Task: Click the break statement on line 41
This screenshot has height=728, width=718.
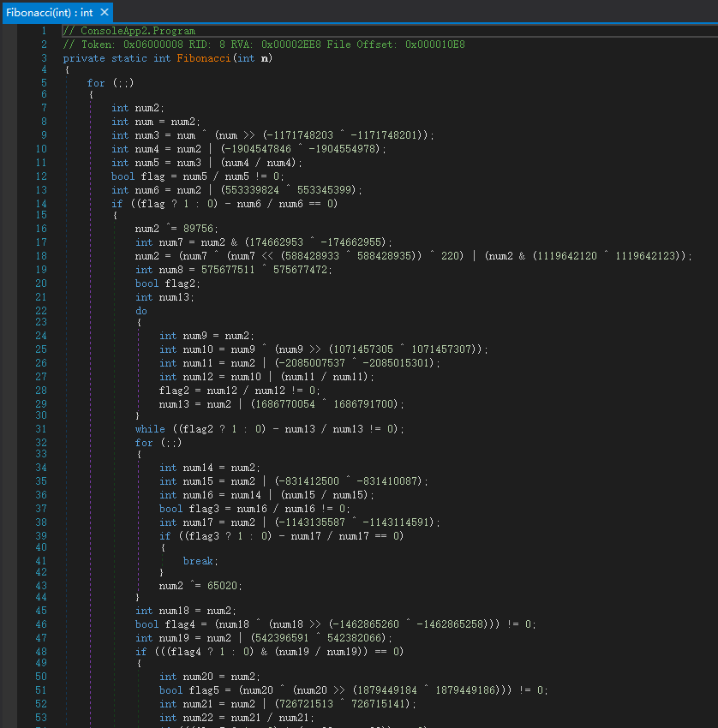Action: [200, 562]
